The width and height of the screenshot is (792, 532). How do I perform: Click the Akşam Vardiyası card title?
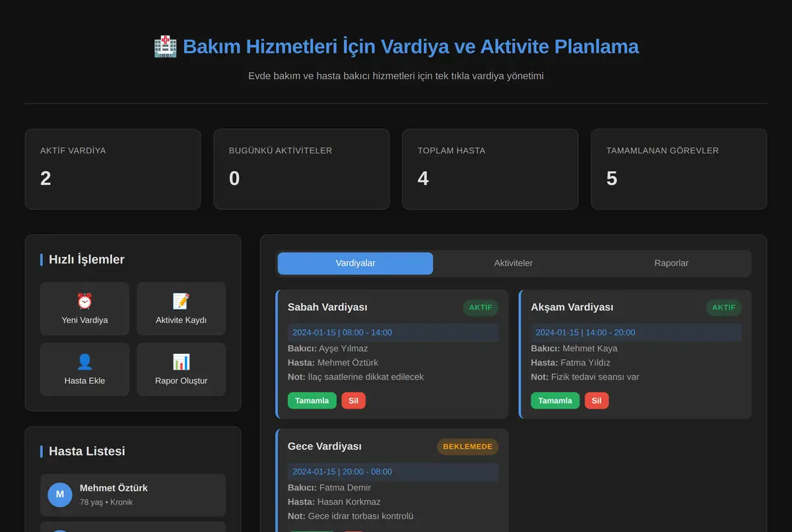[572, 308]
